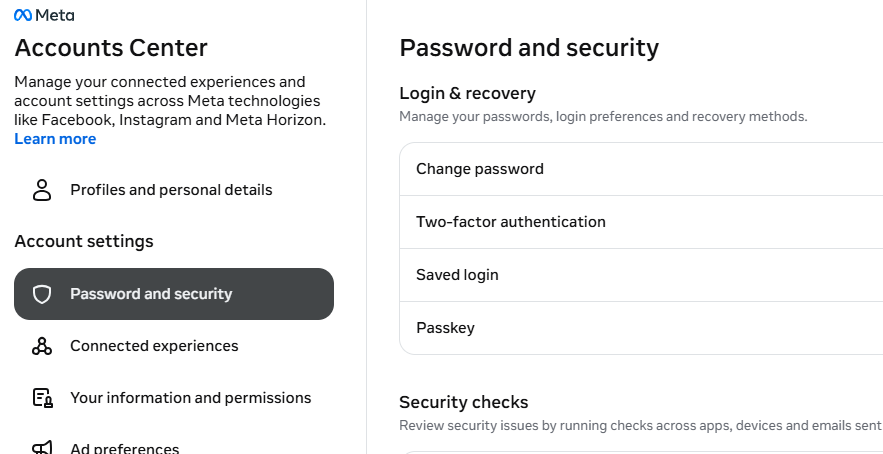The image size is (883, 454).
Task: Click the Connected experiences nodes icon
Action: (x=42, y=346)
